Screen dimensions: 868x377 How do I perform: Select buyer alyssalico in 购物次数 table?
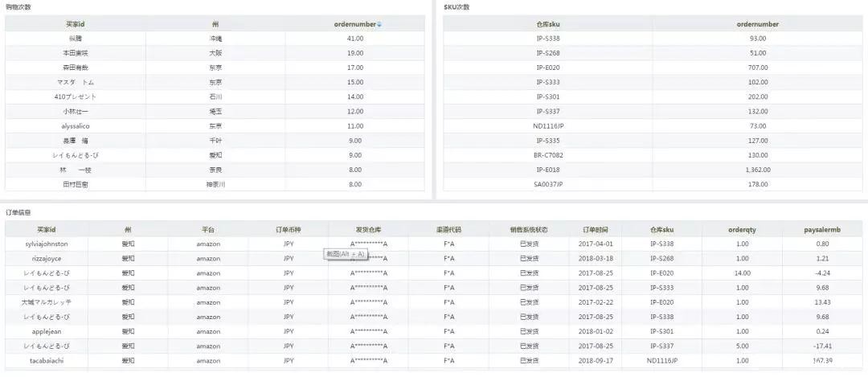click(76, 126)
